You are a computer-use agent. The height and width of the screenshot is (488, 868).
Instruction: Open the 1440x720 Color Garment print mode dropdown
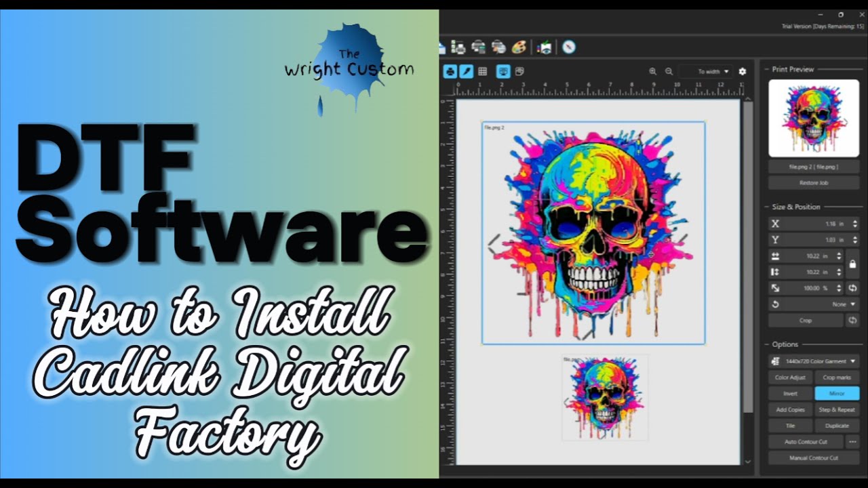pos(814,361)
